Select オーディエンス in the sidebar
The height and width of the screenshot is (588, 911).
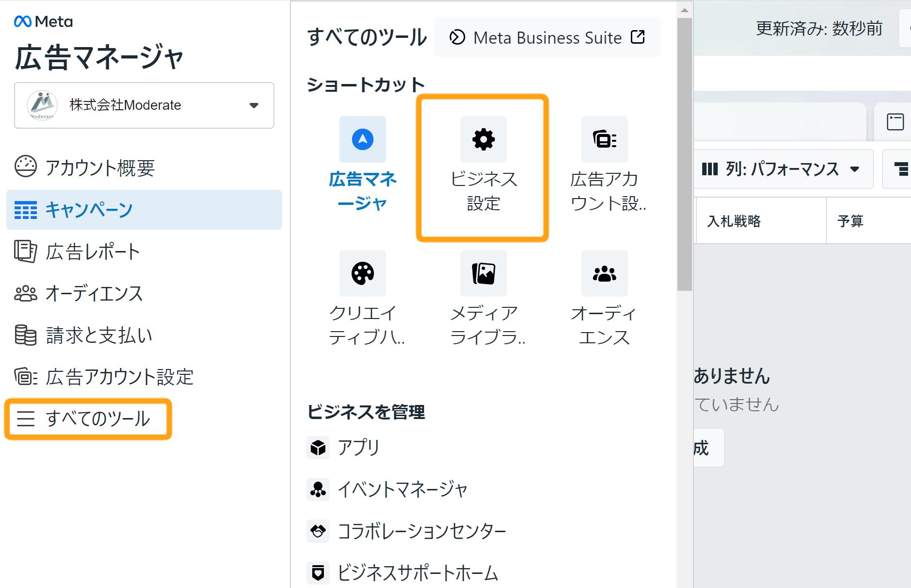pyautogui.click(x=144, y=293)
